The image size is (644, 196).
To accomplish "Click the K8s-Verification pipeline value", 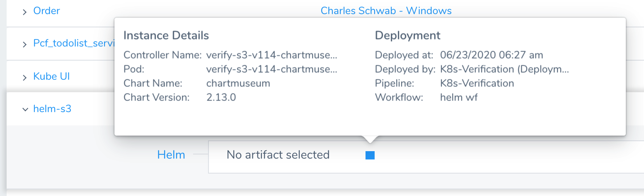I will (x=477, y=83).
